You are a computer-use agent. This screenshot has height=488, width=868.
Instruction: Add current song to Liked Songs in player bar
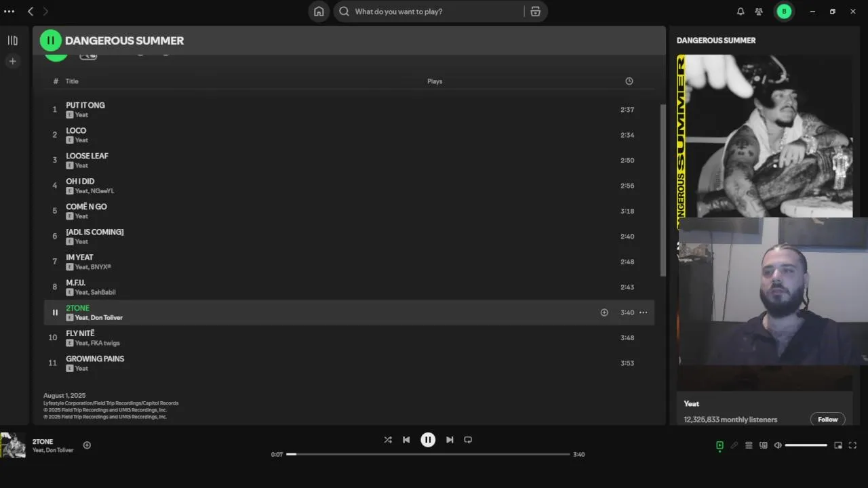(x=87, y=445)
